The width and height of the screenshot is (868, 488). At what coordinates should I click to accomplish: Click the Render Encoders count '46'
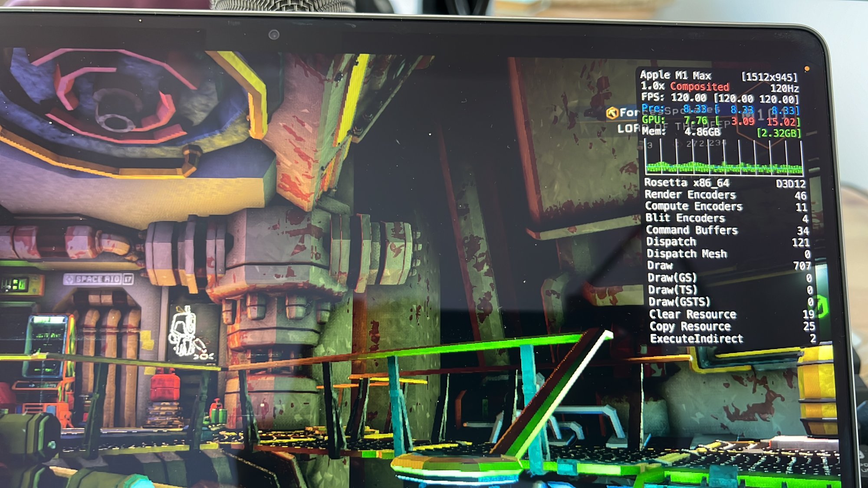point(800,196)
